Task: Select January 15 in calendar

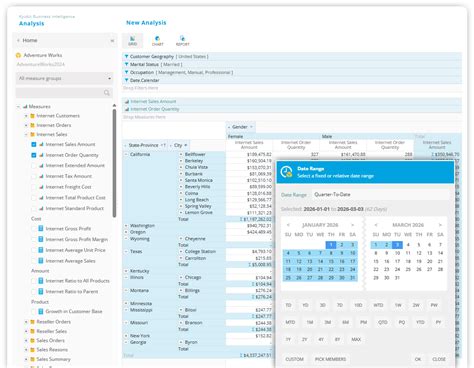Action: click(331, 261)
